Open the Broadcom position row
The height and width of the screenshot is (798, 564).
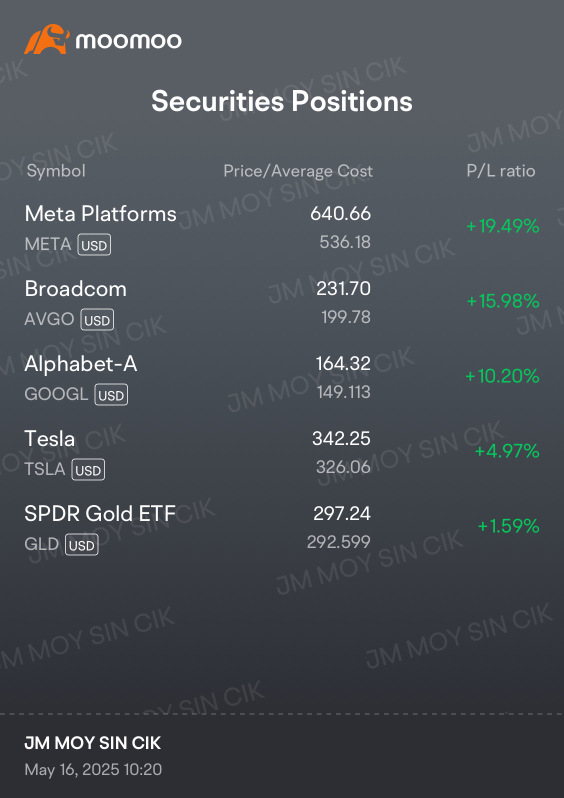tap(282, 303)
